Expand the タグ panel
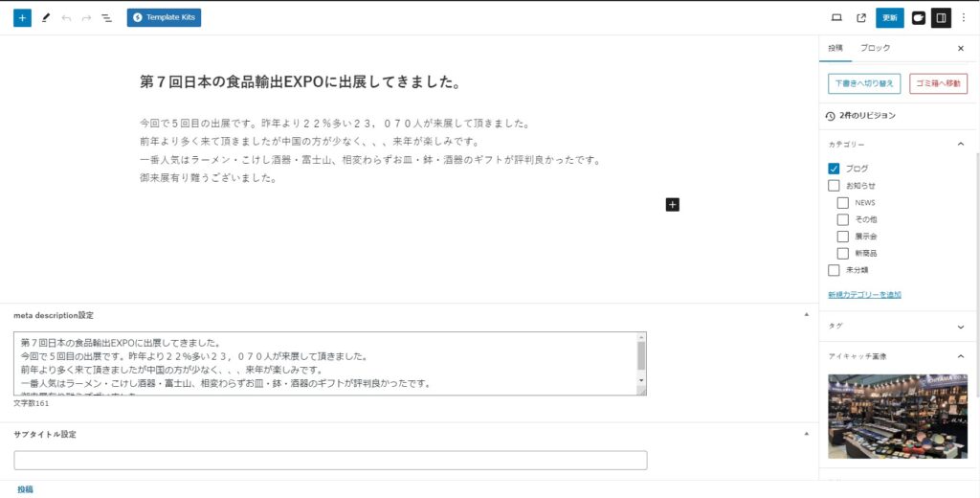 960,327
